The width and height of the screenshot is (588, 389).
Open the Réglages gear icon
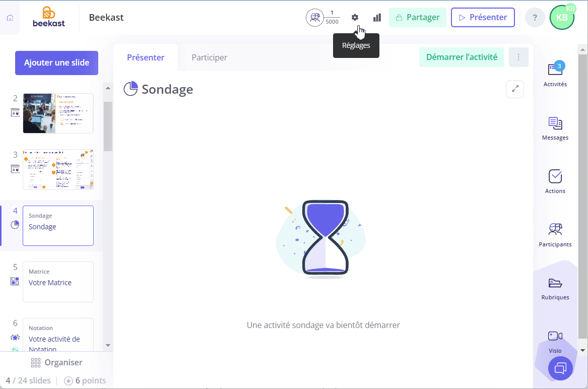coord(355,17)
